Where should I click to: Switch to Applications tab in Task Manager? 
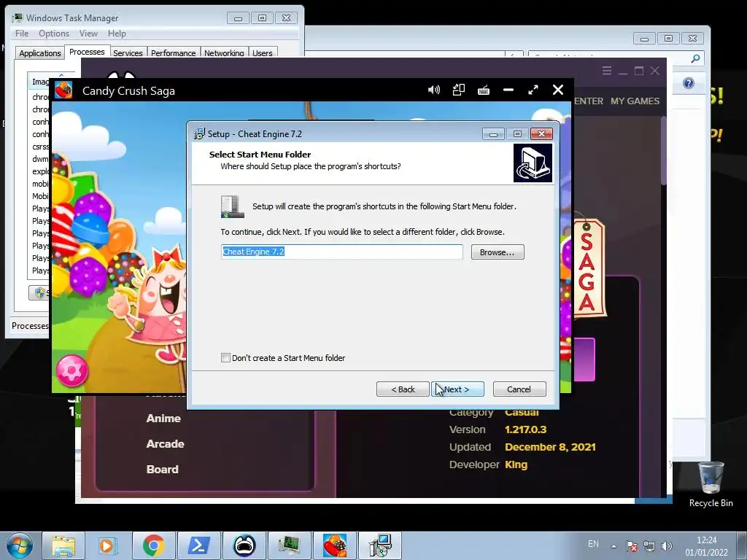[40, 52]
